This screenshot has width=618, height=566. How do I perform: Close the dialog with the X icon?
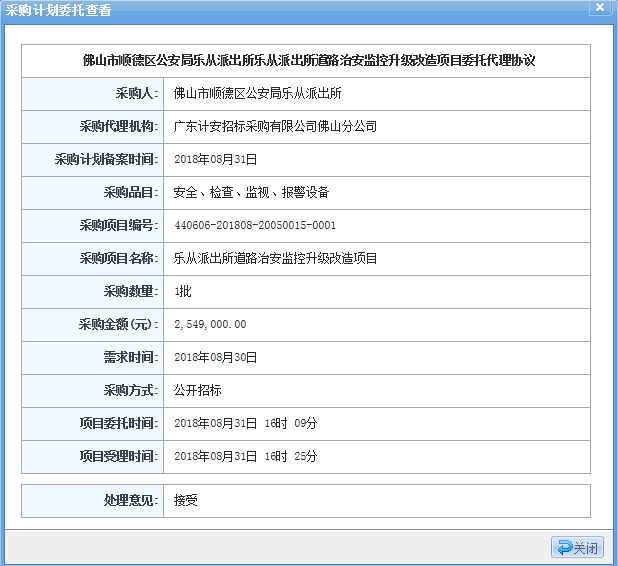599,7
